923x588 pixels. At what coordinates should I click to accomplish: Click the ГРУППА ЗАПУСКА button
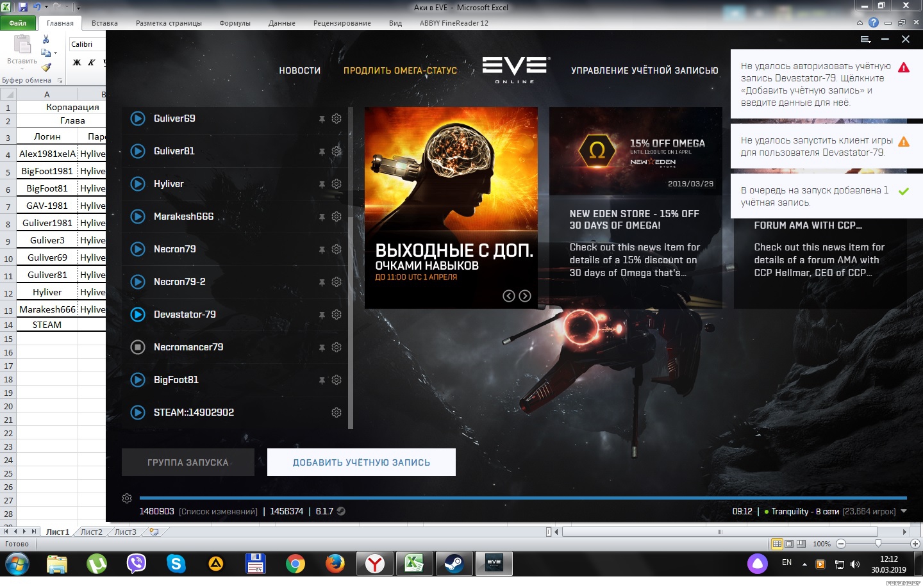(x=188, y=462)
